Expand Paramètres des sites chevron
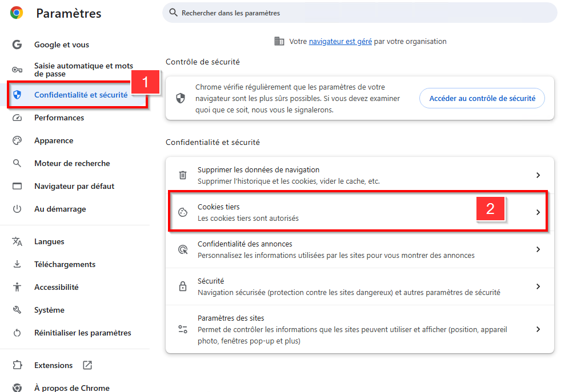 pos(538,329)
